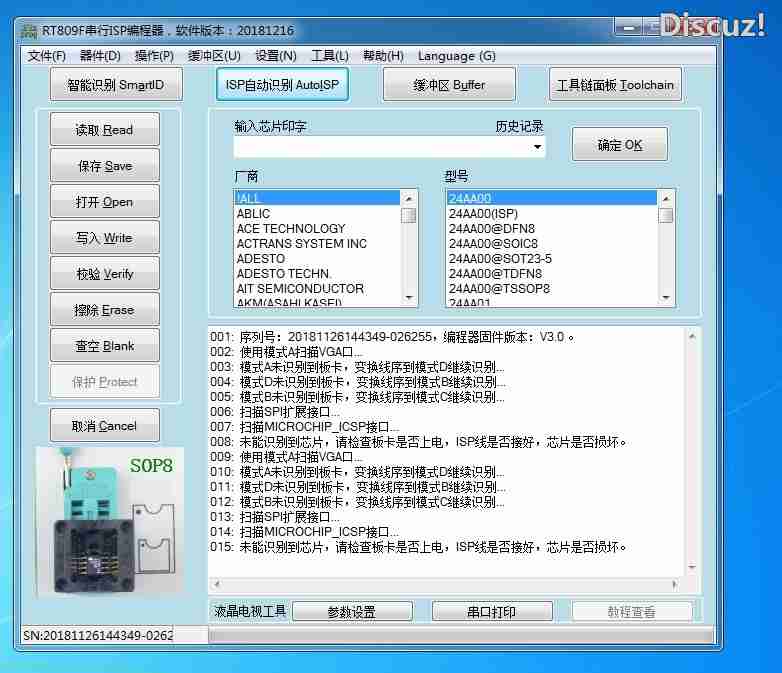Click log line 014 扫描MICROCHIP_ICSP接口
Image resolution: width=782 pixels, height=673 pixels.
(x=304, y=532)
